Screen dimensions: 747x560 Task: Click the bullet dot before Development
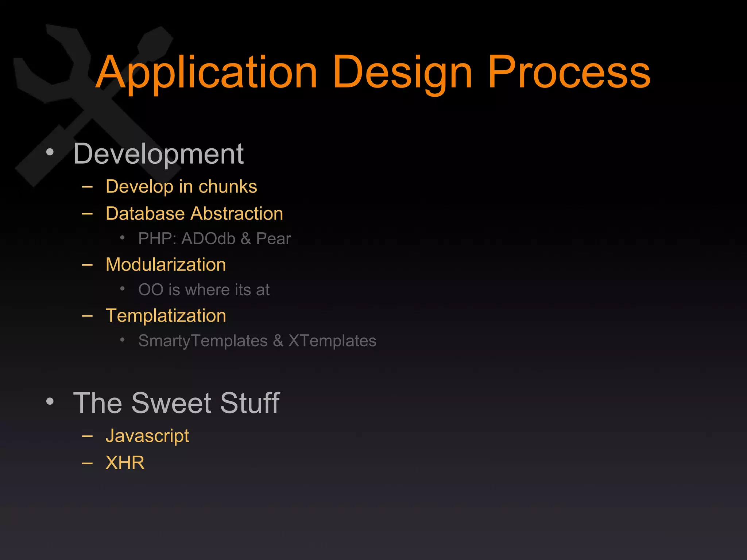(x=50, y=152)
